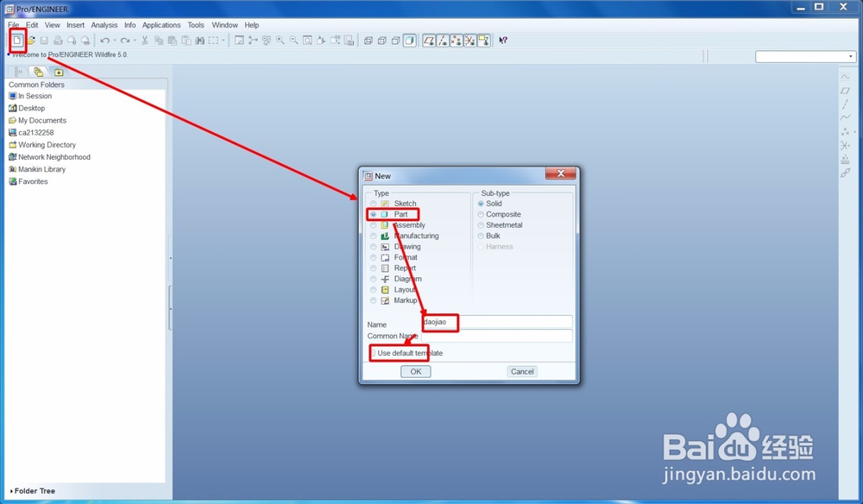This screenshot has height=504, width=863.
Task: Click the Repaint screen icon
Action: pos(239,41)
